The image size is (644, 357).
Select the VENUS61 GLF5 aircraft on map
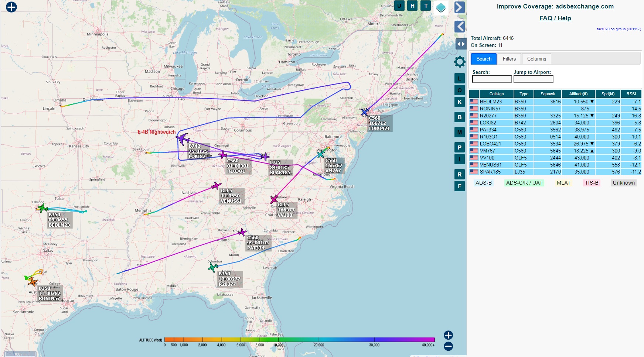click(x=216, y=186)
